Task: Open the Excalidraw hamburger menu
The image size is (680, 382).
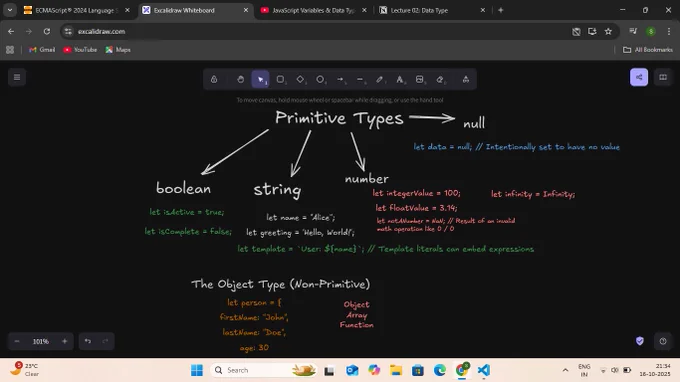Action: pos(17,77)
